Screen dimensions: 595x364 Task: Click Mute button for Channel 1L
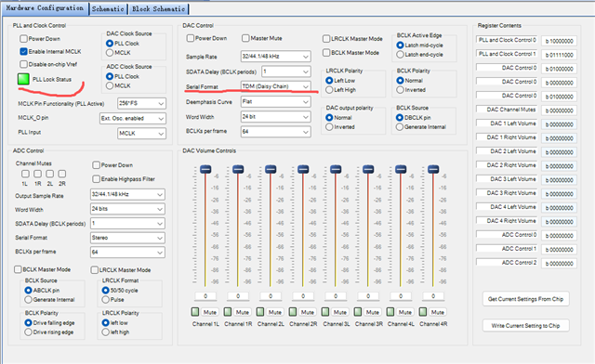(x=210, y=312)
